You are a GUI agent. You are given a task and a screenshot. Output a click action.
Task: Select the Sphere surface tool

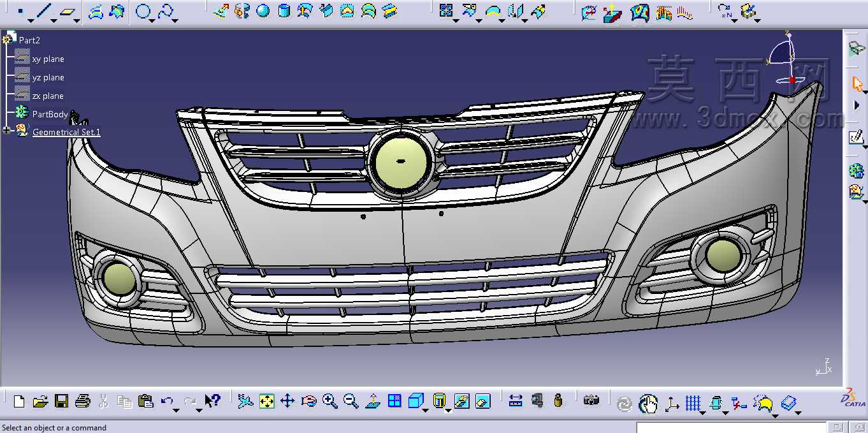(263, 11)
